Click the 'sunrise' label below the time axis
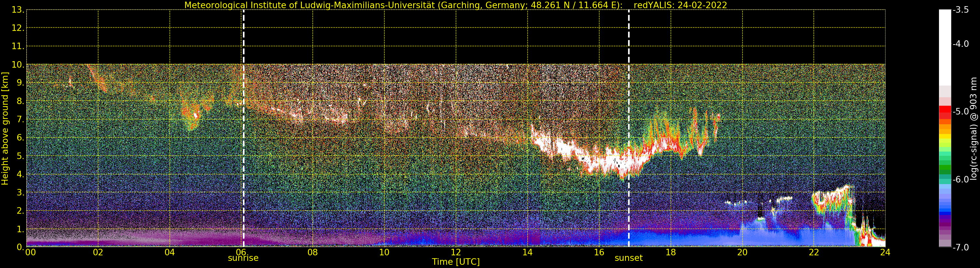This screenshot has height=268, width=980. tap(243, 258)
